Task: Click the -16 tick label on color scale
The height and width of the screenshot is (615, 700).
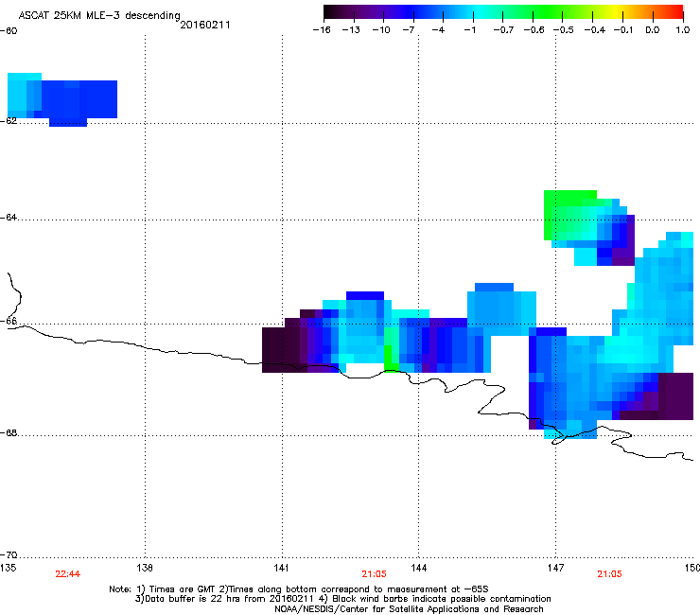Action: click(x=322, y=30)
